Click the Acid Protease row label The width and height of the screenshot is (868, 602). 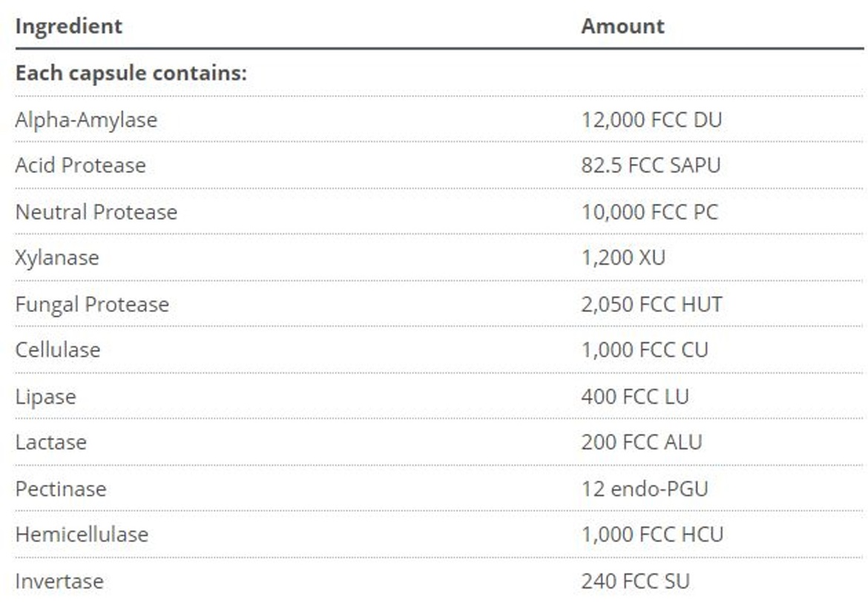tap(80, 165)
